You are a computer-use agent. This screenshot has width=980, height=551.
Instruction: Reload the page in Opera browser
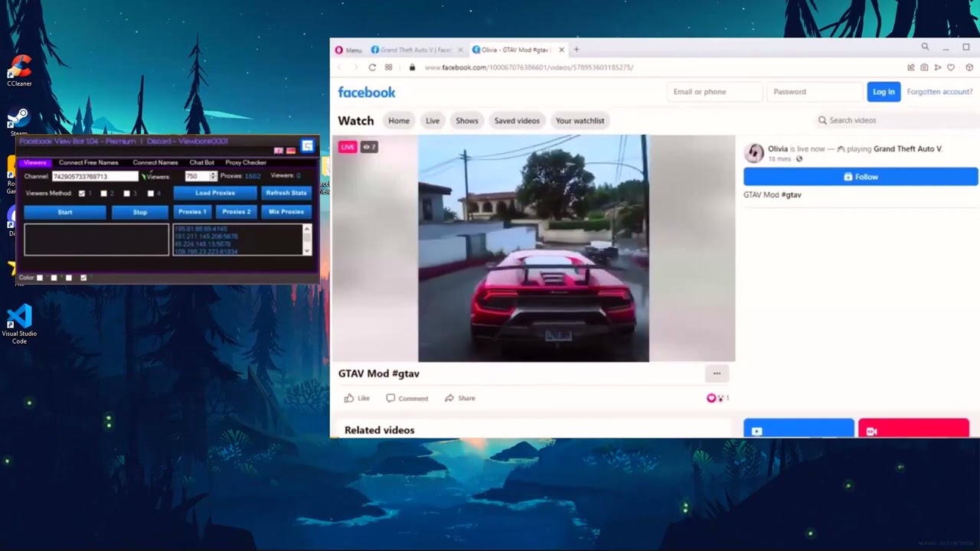tap(372, 67)
